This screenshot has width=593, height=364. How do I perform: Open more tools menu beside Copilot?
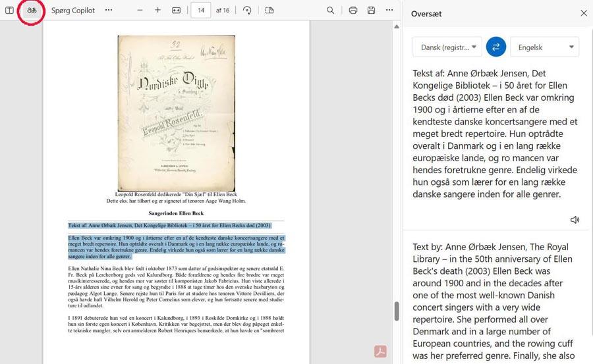pos(109,11)
